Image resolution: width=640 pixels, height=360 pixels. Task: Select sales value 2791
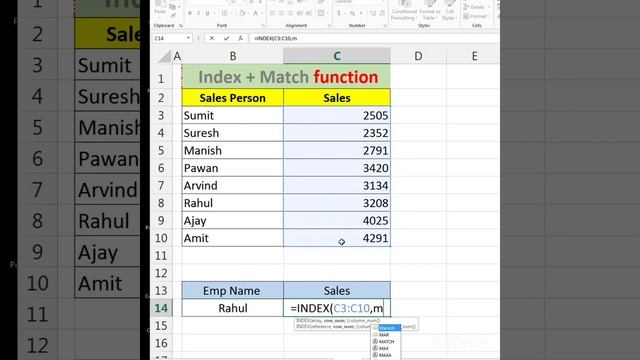click(x=337, y=151)
